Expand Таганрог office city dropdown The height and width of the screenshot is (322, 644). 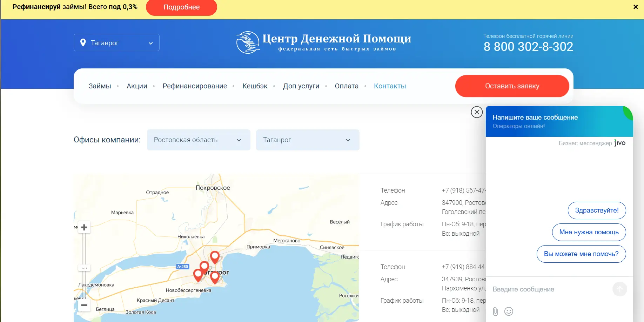point(308,140)
